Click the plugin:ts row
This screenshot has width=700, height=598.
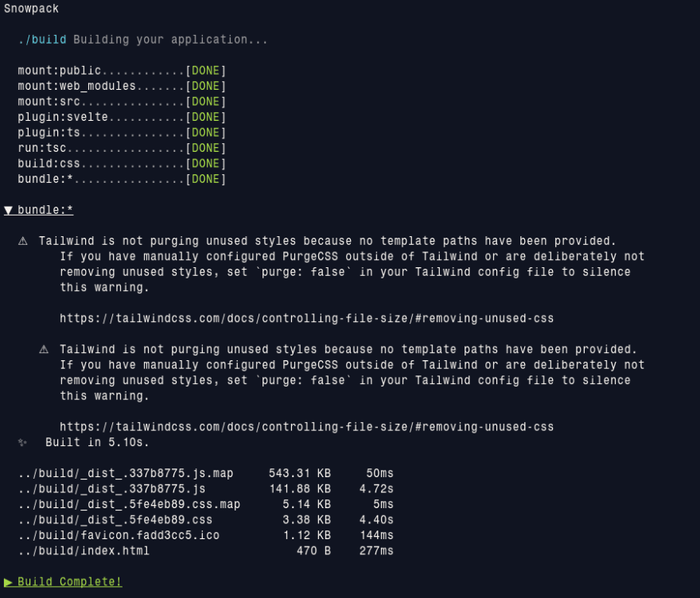(122, 133)
